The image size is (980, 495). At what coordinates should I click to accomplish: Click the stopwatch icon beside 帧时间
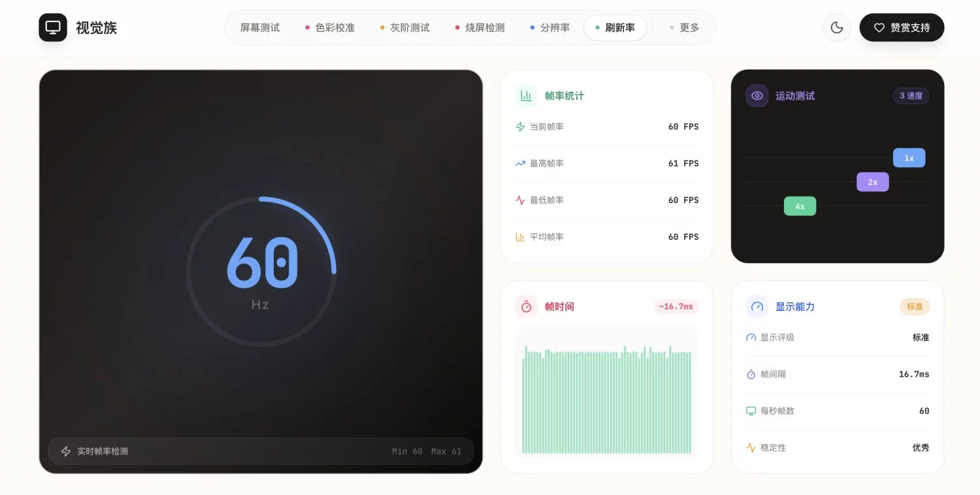click(526, 306)
